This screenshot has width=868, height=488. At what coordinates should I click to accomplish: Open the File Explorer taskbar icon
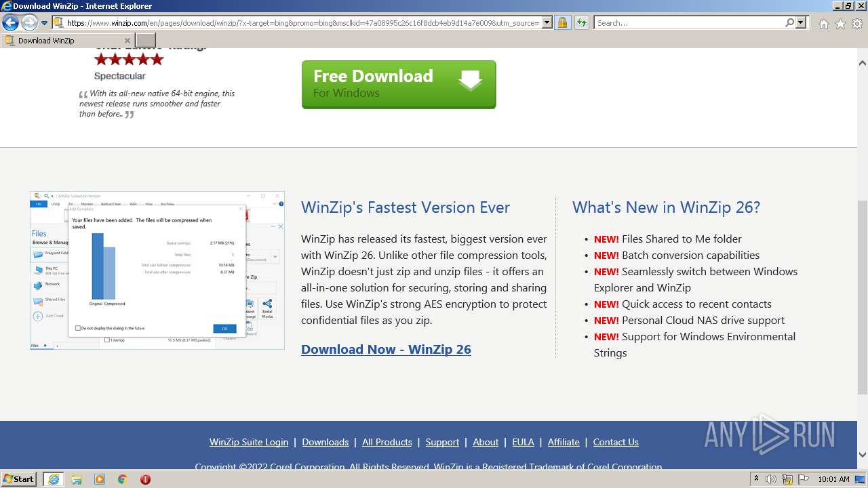click(x=77, y=479)
